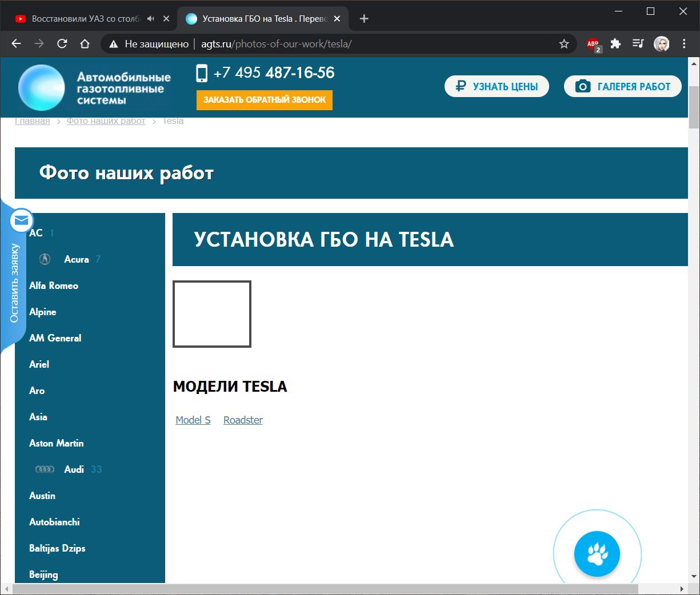Click the horizontal scrollbar right arrow
The height and width of the screenshot is (595, 700).
coord(682,589)
